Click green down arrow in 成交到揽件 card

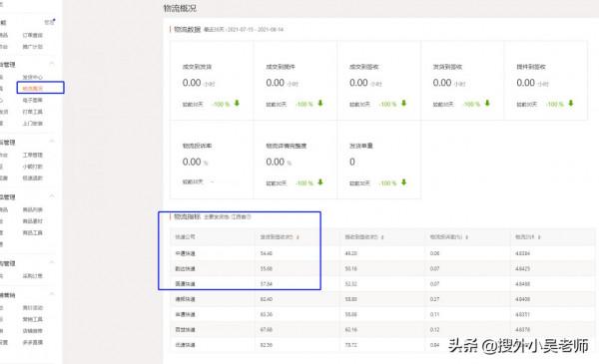click(x=320, y=103)
